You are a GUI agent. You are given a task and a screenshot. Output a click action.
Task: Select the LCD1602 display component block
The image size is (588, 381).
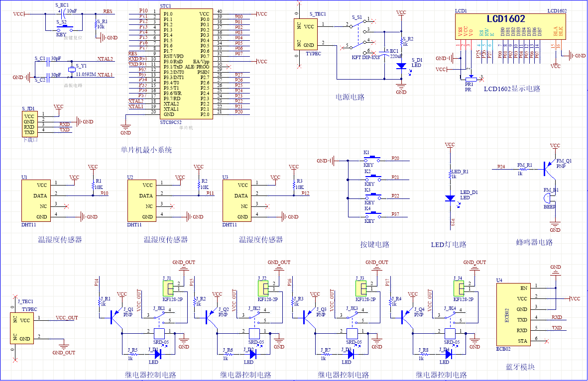click(x=510, y=27)
